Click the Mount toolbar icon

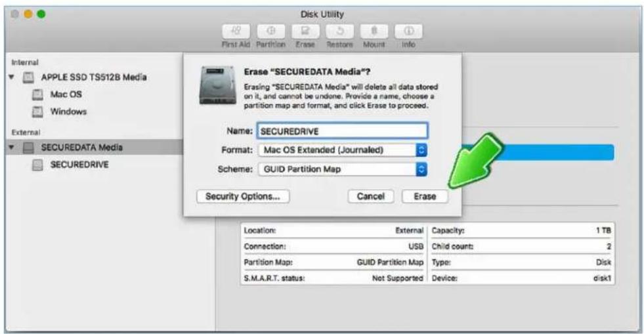374,31
